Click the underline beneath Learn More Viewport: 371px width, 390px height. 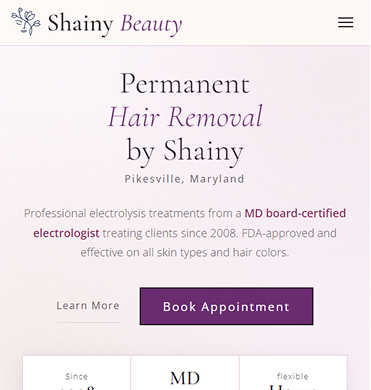coord(88,322)
